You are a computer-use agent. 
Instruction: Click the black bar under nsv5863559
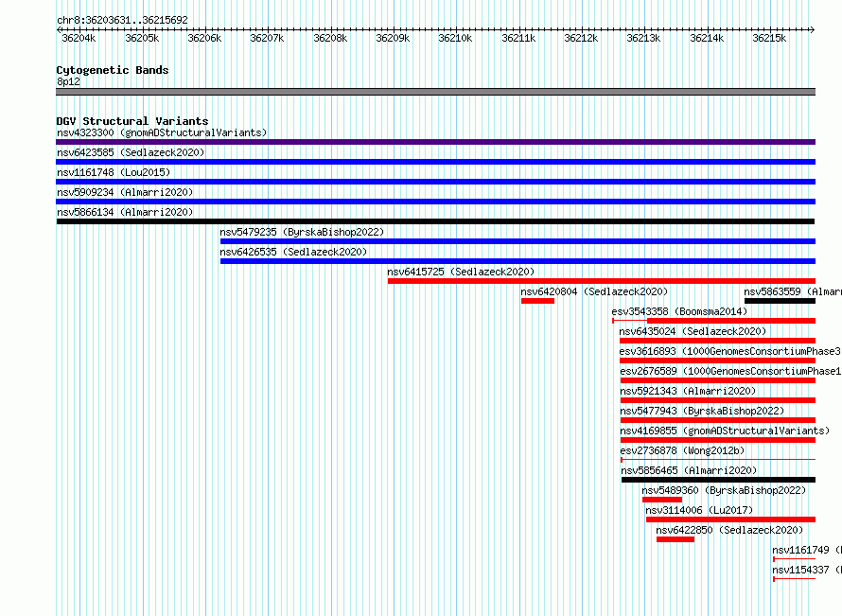pos(780,301)
